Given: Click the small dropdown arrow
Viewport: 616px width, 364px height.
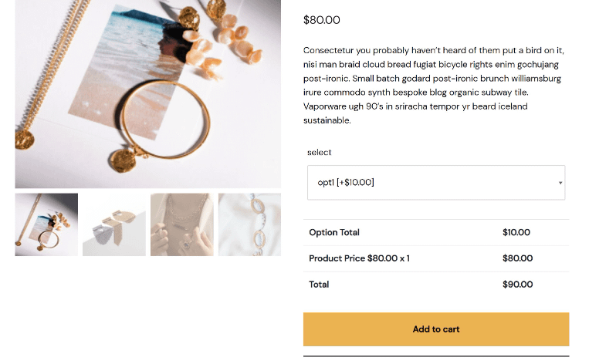Looking at the screenshot, I should (x=560, y=184).
